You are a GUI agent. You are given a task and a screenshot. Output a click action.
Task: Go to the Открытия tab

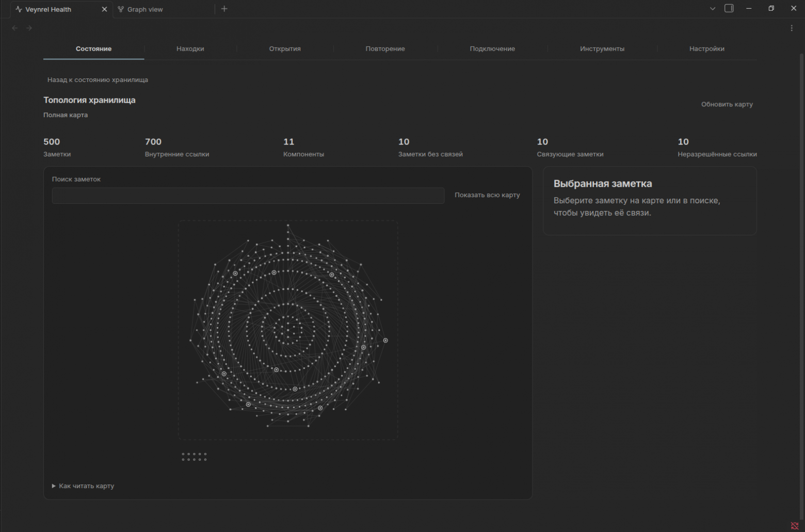click(x=285, y=49)
